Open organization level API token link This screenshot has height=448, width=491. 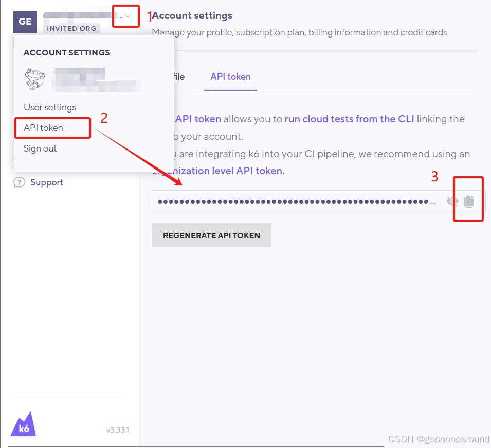coord(219,171)
